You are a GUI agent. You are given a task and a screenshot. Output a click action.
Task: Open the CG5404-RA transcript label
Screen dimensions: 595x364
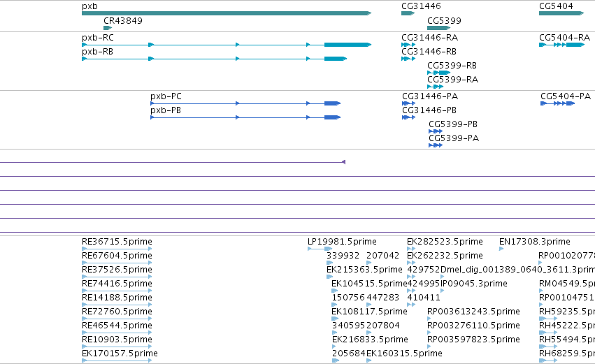[565, 38]
